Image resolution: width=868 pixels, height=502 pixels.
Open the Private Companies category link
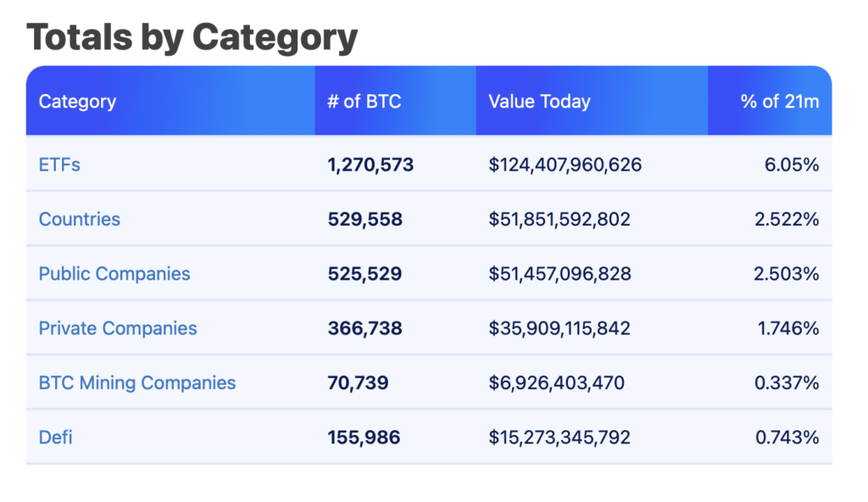click(x=118, y=328)
